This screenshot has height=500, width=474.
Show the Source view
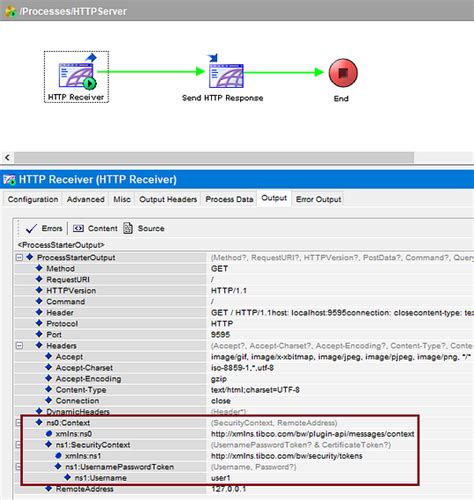[x=144, y=229]
